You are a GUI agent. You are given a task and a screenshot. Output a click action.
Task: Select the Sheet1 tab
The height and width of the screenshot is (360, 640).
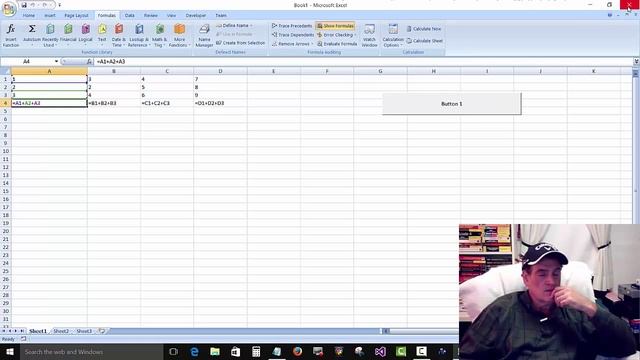click(x=38, y=331)
